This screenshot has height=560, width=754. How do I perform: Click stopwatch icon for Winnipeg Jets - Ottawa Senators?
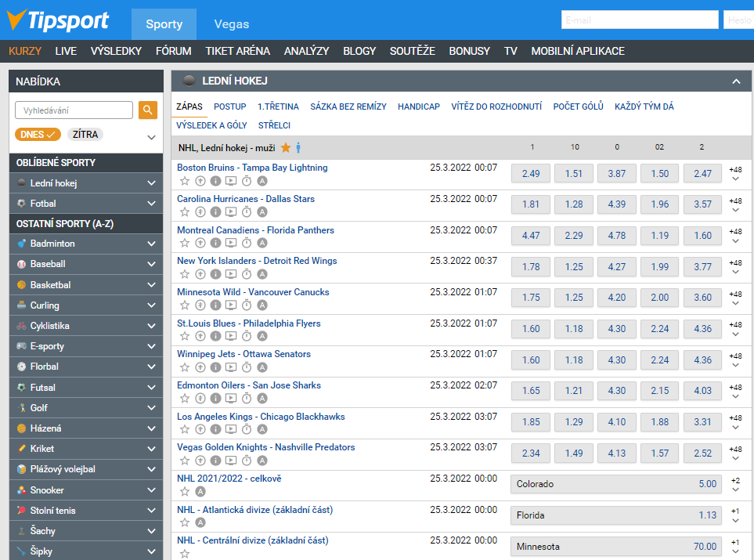point(247,367)
